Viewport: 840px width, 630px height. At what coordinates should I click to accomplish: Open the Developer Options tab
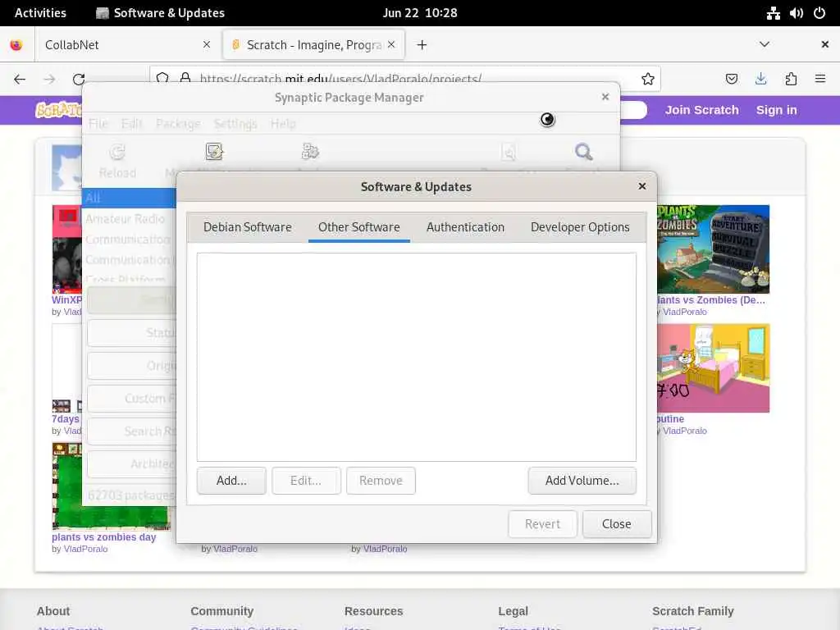click(x=580, y=227)
